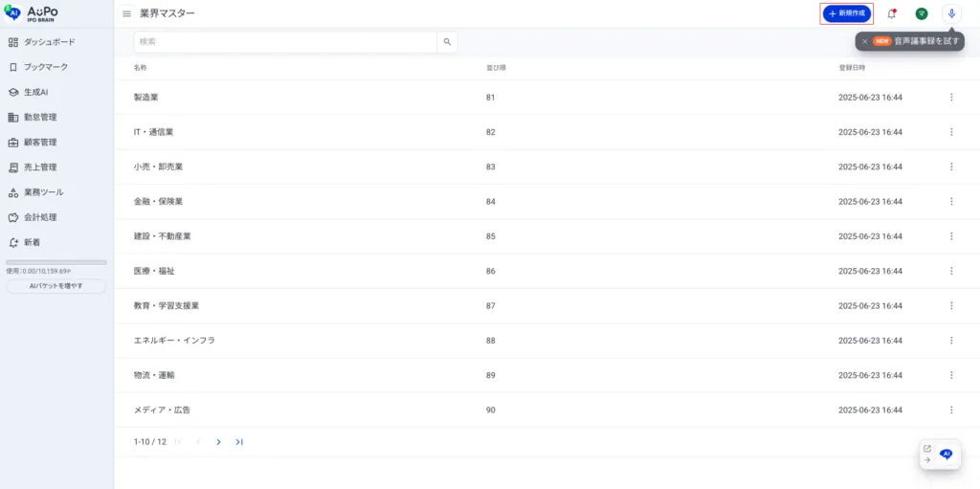Click the 新規作成 button
Screen dimensions: 980x489
pyautogui.click(x=846, y=13)
